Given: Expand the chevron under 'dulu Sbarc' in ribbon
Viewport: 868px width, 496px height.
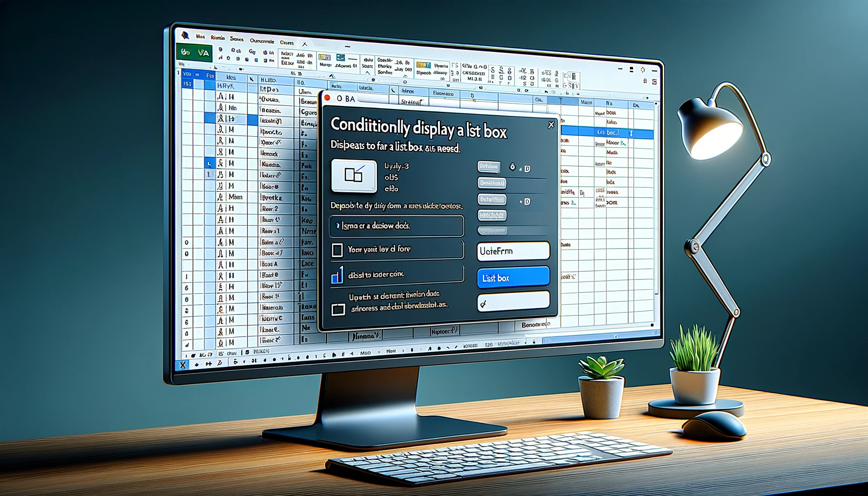Looking at the screenshot, I should [368, 73].
